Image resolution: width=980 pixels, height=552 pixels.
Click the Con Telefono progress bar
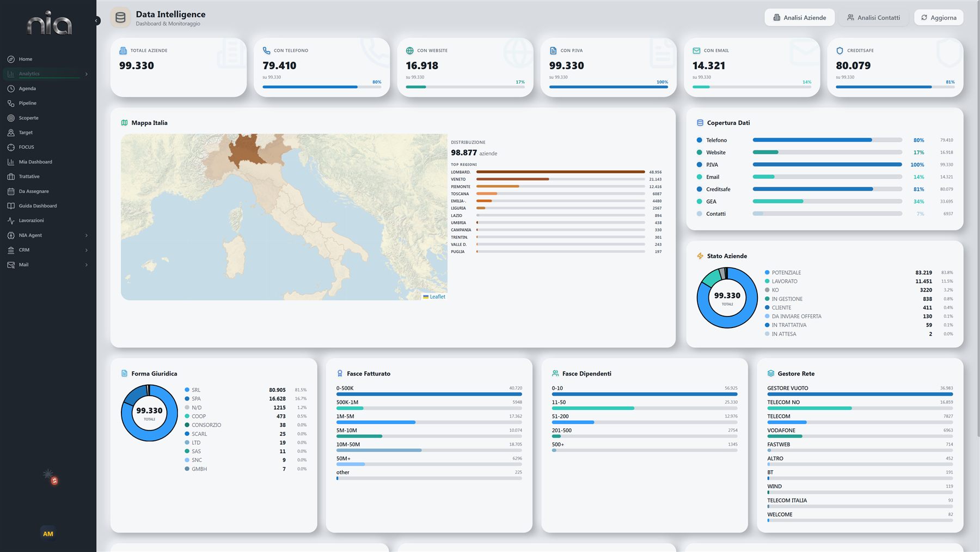322,87
